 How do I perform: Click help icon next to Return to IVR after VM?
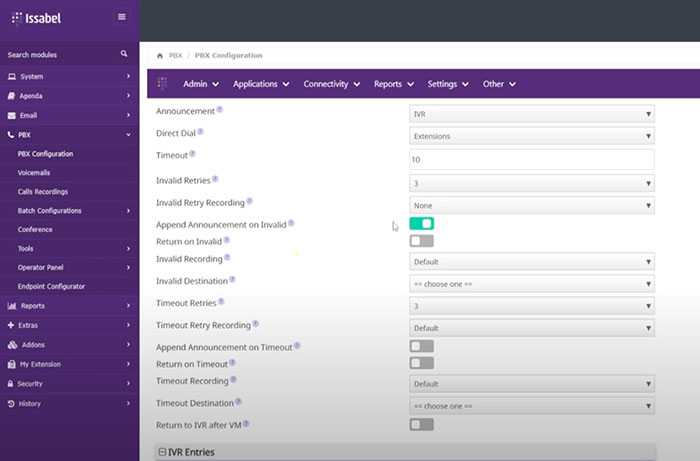[x=246, y=424]
